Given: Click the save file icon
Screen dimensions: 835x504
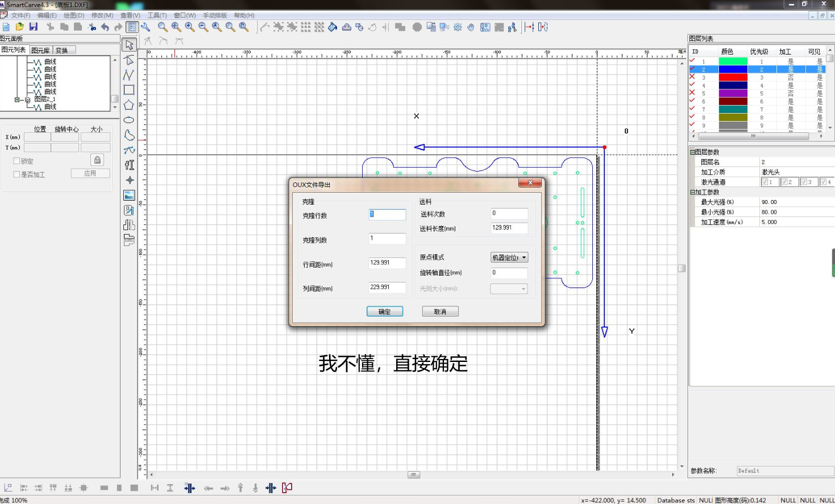Looking at the screenshot, I should [x=34, y=27].
